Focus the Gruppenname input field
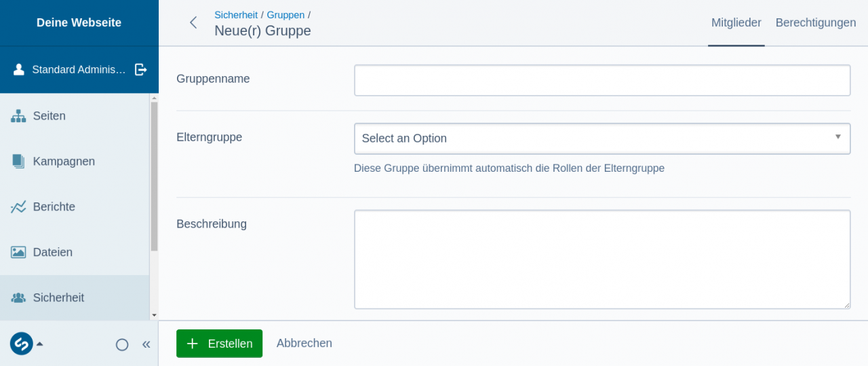Screen dimensions: 868x366 pyautogui.click(x=602, y=80)
